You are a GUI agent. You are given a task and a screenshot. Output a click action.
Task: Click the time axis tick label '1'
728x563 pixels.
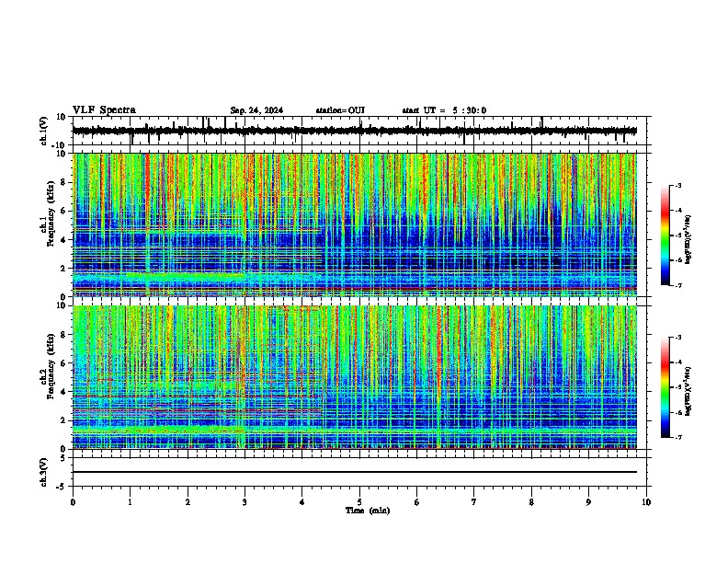tap(130, 502)
